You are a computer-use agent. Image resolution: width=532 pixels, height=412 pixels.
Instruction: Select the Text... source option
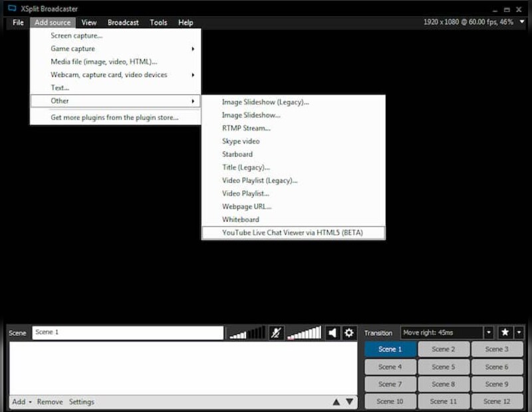pyautogui.click(x=116, y=88)
